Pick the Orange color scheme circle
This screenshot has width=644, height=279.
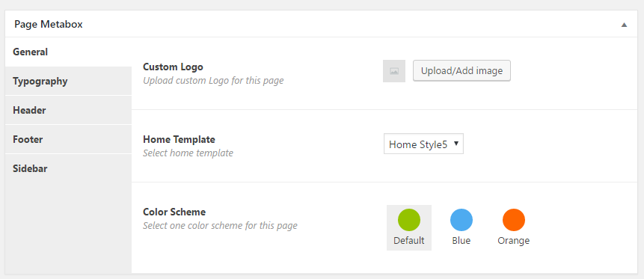(x=514, y=220)
